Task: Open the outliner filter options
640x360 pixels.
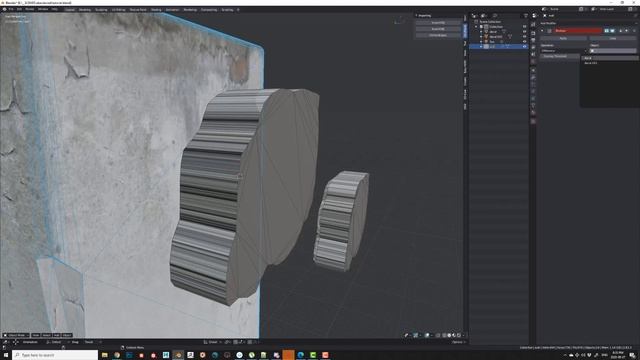Action: (x=525, y=16)
